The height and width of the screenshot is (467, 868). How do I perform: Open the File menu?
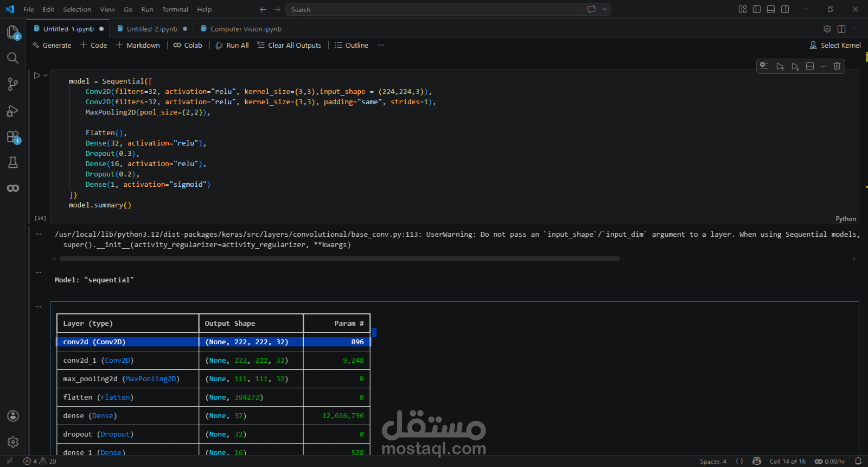coord(29,9)
